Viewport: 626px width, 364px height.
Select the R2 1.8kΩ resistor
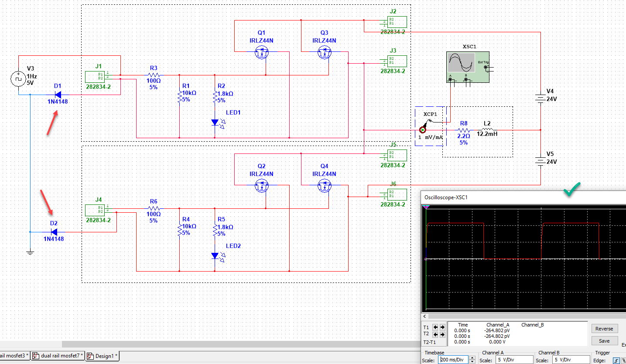215,97
